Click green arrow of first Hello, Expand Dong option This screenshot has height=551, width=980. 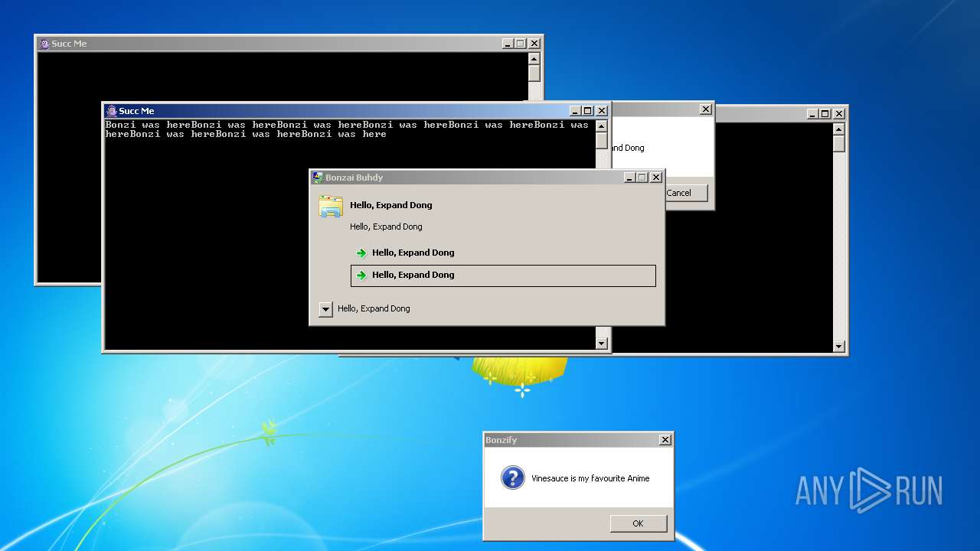pos(361,253)
